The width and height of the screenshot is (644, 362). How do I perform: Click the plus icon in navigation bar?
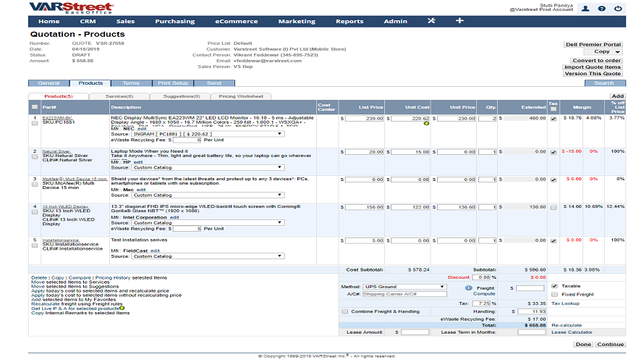click(459, 20)
